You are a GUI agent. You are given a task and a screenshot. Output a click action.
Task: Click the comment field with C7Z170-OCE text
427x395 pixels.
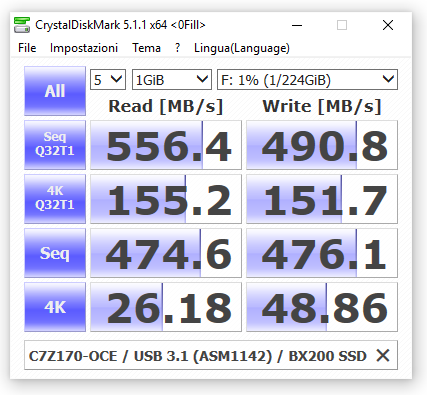(211, 355)
